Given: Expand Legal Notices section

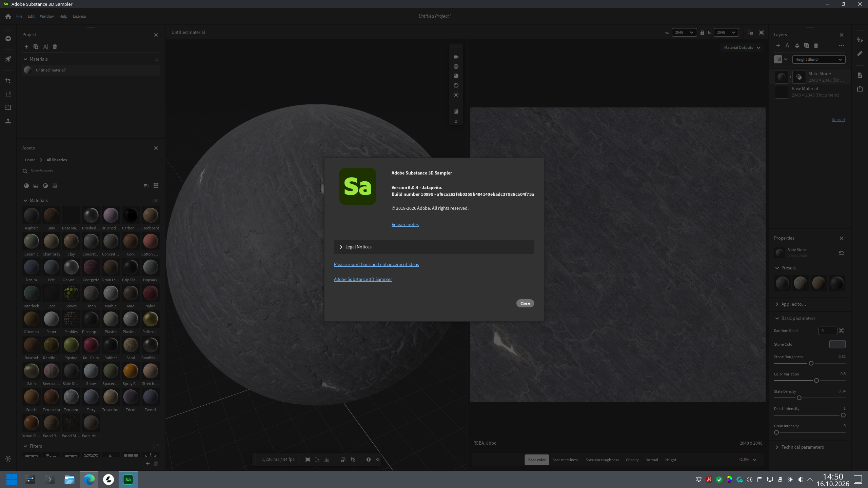Looking at the screenshot, I should coord(434,247).
